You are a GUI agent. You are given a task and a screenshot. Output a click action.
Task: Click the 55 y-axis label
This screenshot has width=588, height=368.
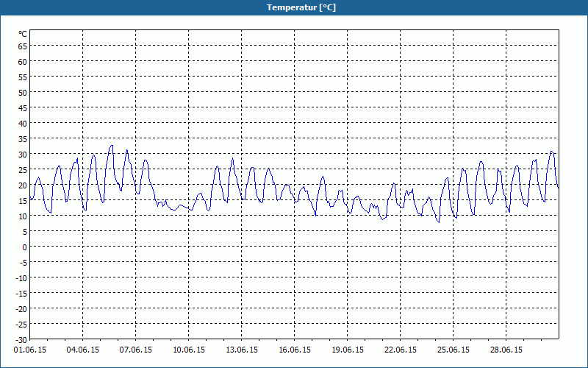[23, 77]
